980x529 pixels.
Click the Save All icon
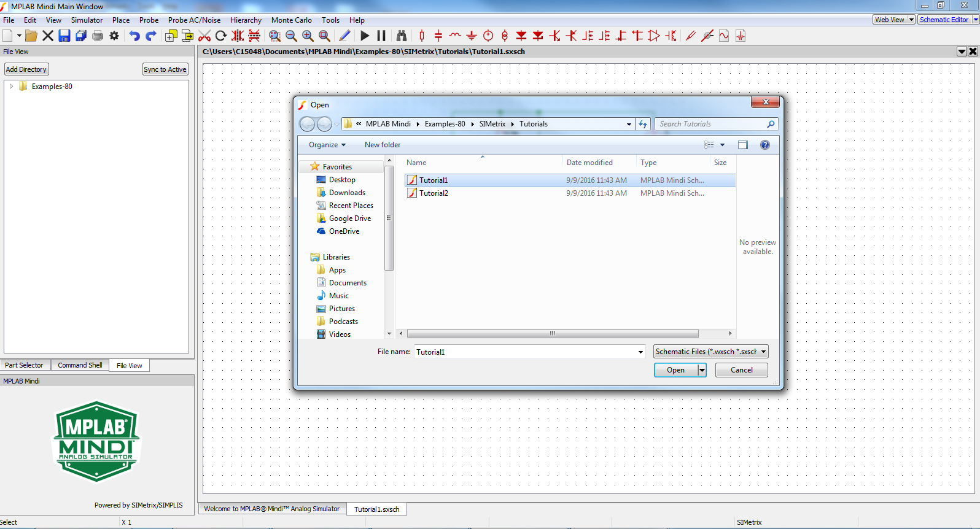81,36
